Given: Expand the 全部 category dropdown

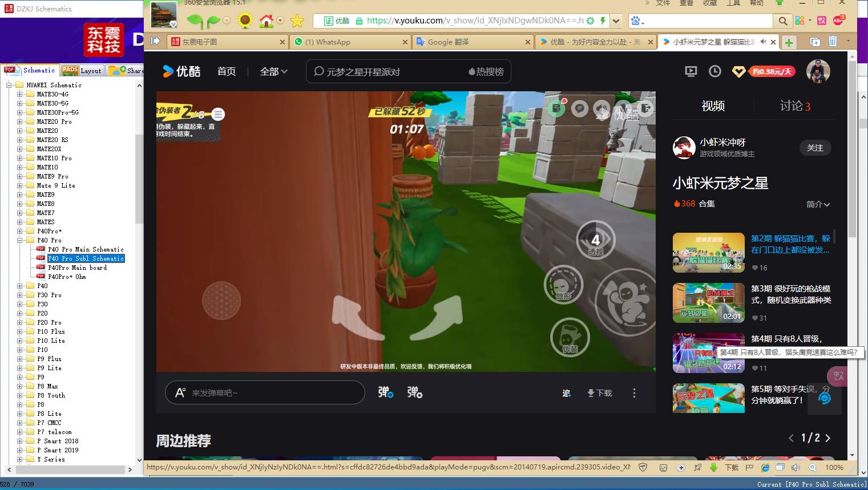Looking at the screenshot, I should pyautogui.click(x=274, y=71).
